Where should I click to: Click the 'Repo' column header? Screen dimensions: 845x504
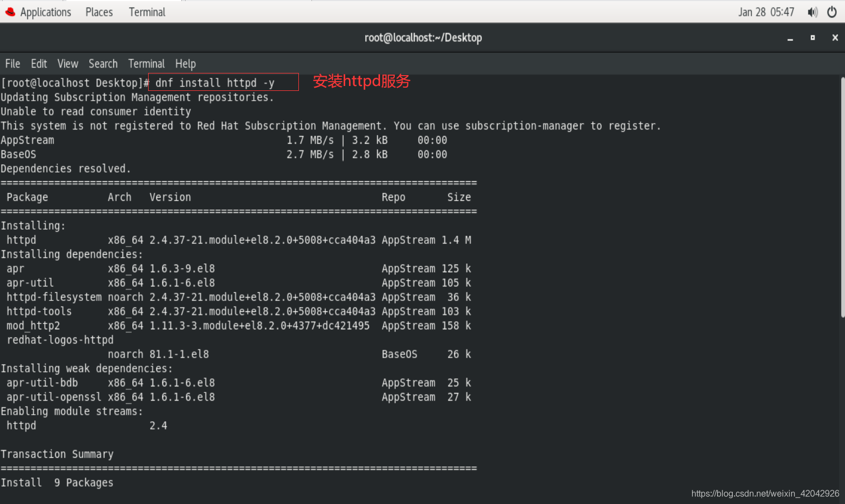394,197
